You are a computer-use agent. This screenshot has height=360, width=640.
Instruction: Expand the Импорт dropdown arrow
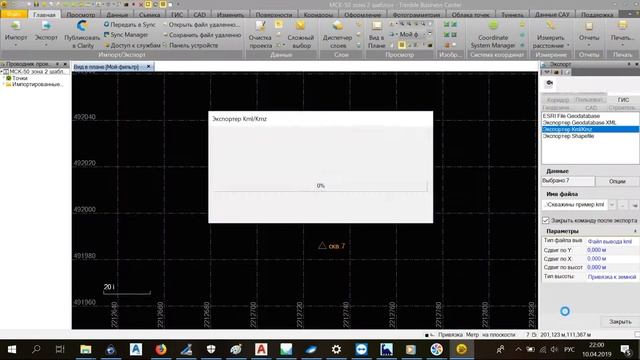[16, 45]
